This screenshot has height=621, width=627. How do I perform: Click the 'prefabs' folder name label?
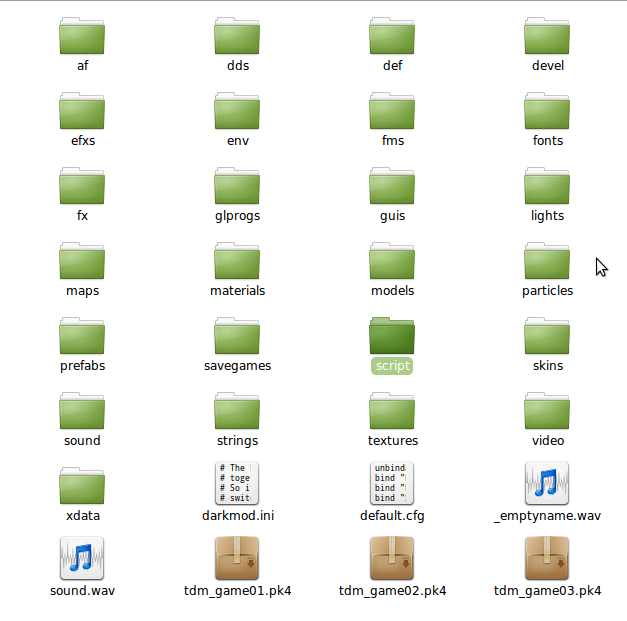pyautogui.click(x=82, y=366)
